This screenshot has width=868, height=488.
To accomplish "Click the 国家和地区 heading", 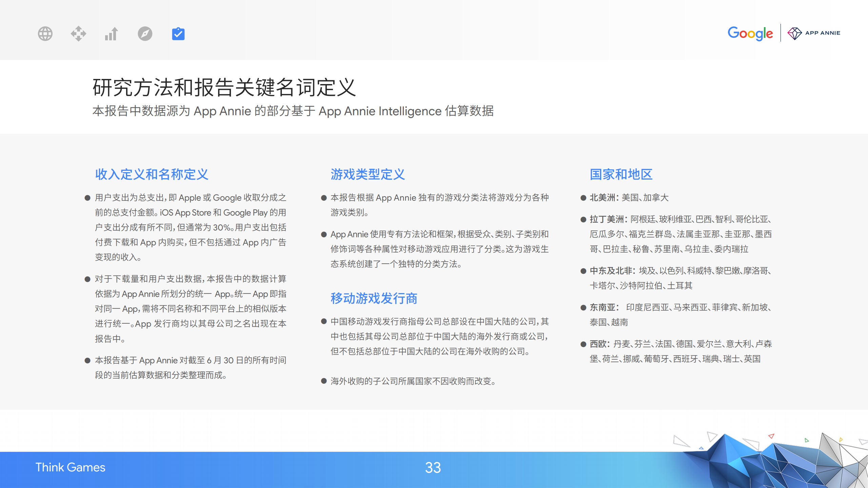I will click(x=621, y=174).
